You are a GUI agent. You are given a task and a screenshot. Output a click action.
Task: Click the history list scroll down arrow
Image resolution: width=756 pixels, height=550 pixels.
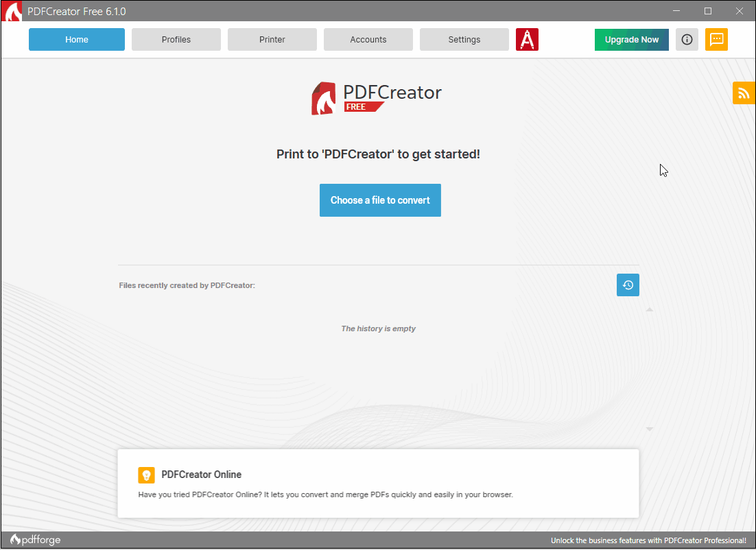coord(650,429)
